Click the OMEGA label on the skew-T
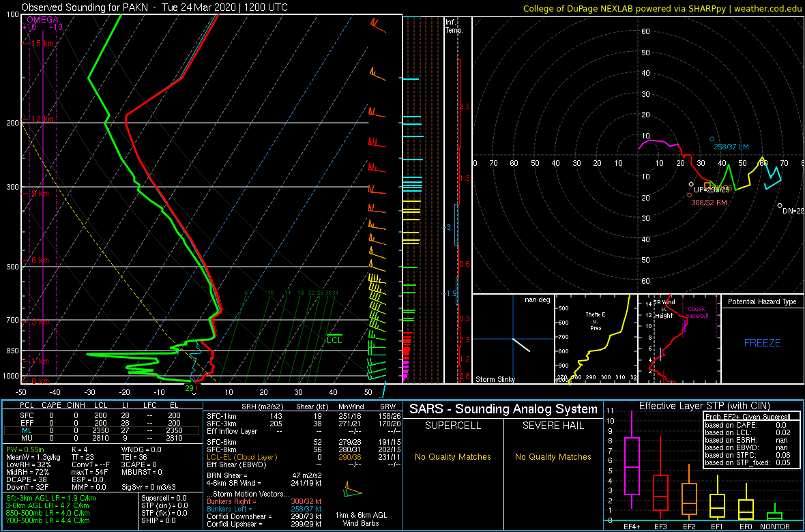Screen dimensions: 805x532 tap(41, 20)
